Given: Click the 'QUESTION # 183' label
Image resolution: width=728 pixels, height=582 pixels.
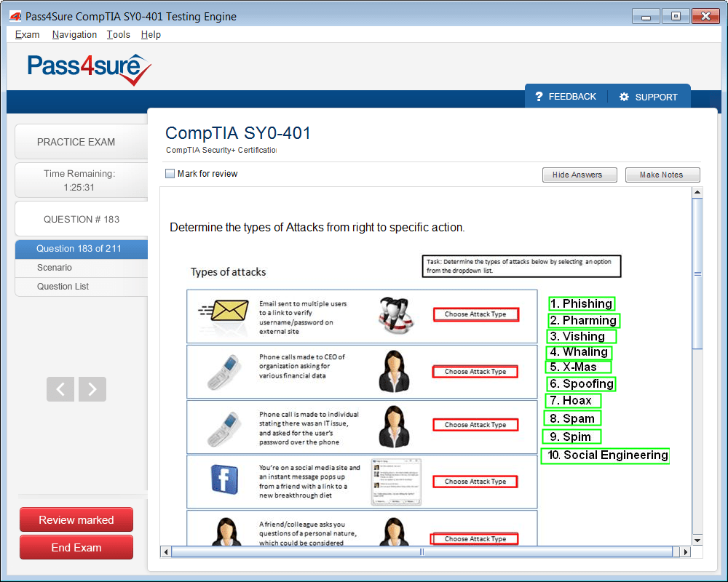Looking at the screenshot, I should click(x=82, y=220).
